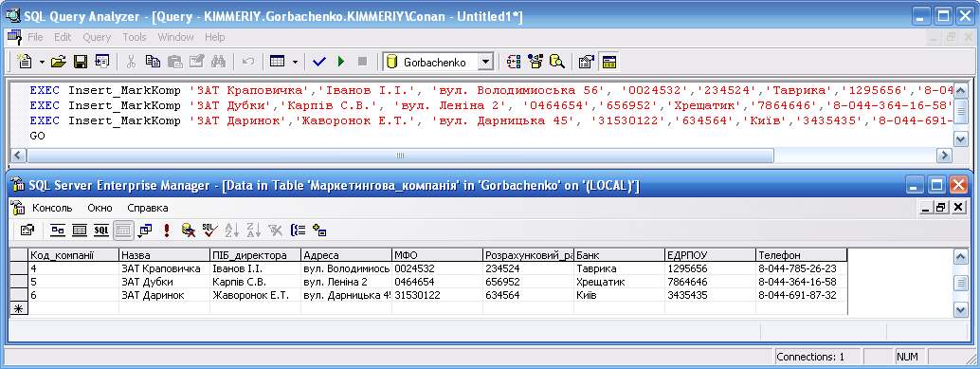The height and width of the screenshot is (369, 980).
Task: Expand the Execute Mode dropdown arrow
Action: click(x=295, y=62)
